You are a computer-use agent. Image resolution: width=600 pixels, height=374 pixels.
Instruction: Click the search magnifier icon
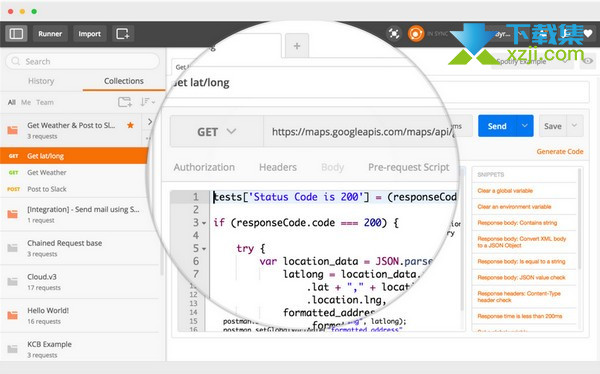[x=16, y=61]
